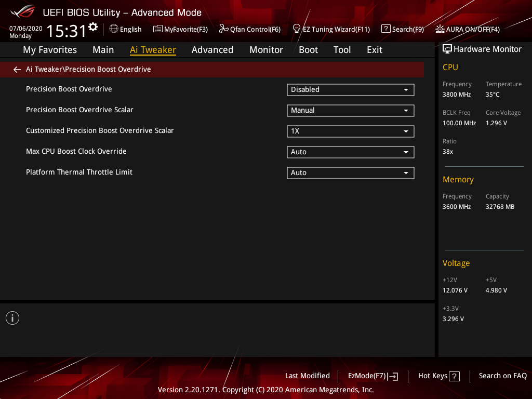Click the Voltage section heading
The width and height of the screenshot is (532, 399).
coord(456,263)
